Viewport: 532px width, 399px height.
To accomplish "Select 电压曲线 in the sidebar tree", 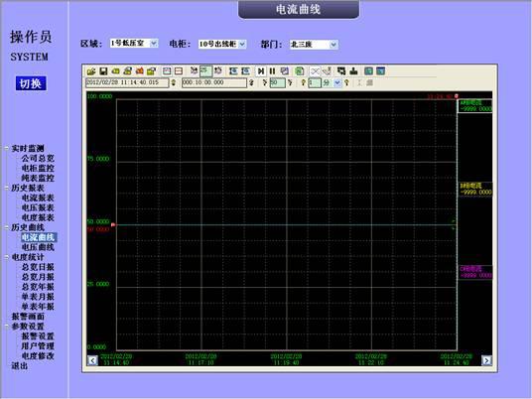I will click(38, 247).
